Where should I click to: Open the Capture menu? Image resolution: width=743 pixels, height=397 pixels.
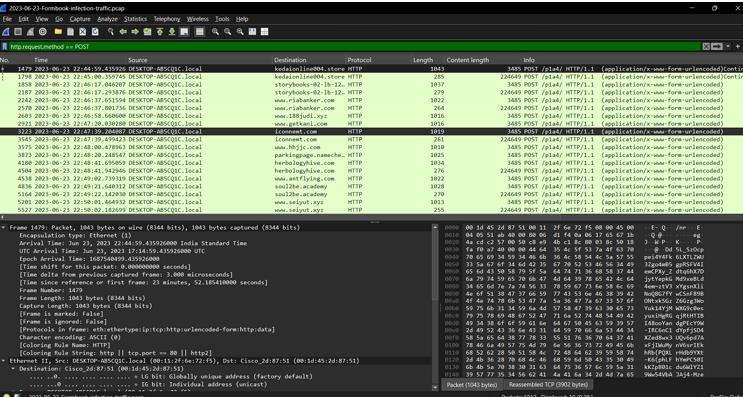(x=80, y=19)
